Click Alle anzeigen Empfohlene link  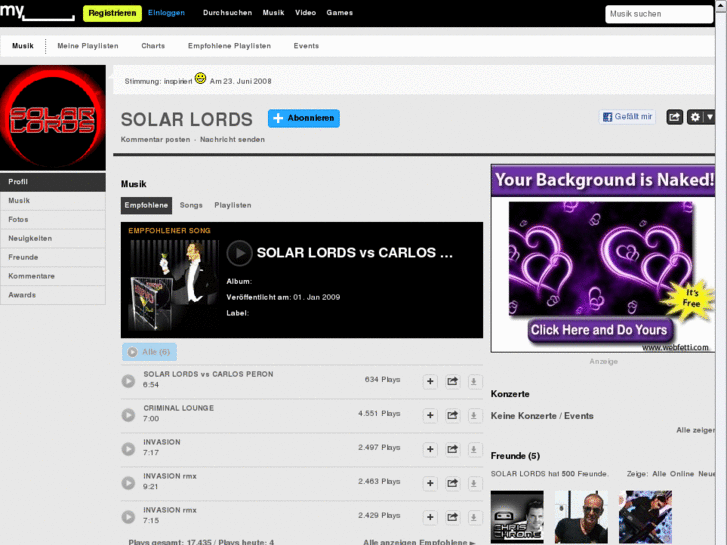(x=419, y=542)
